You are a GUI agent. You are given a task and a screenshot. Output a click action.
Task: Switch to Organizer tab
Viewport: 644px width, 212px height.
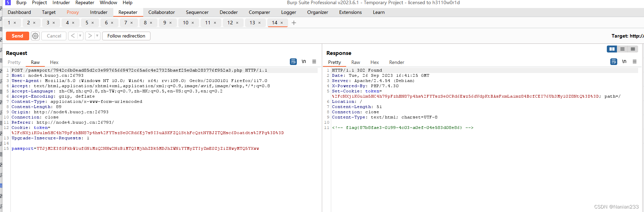(x=318, y=12)
